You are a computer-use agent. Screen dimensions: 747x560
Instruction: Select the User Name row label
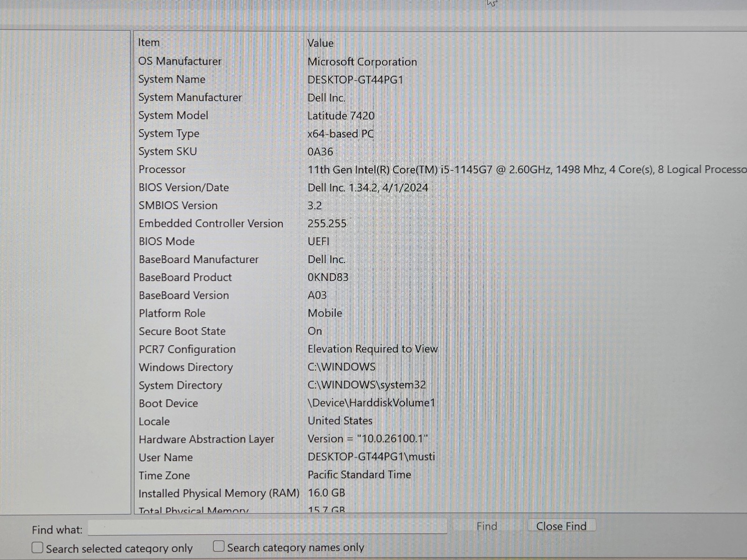166,457
